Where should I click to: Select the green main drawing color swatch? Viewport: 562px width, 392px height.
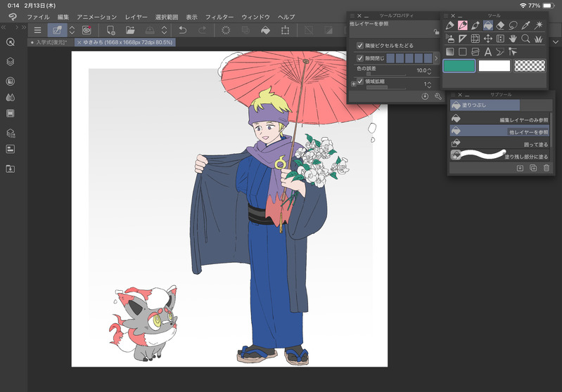pyautogui.click(x=459, y=66)
